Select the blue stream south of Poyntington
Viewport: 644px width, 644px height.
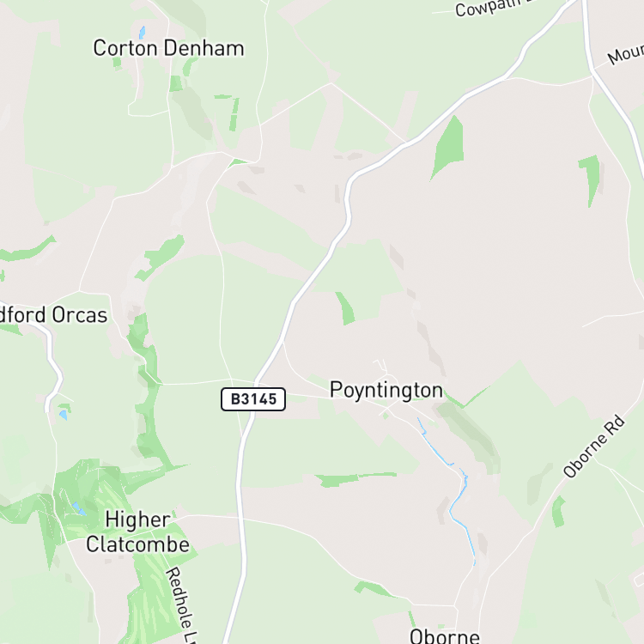click(450, 489)
